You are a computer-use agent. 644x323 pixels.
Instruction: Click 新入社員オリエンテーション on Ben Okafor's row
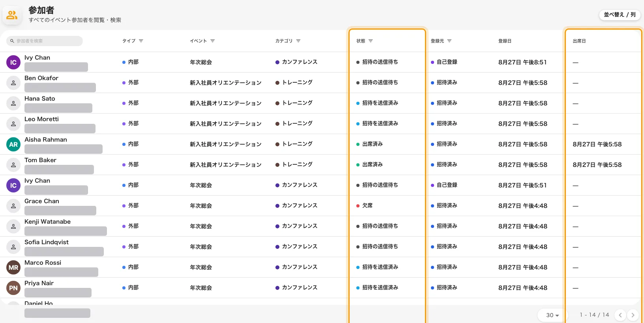[x=226, y=83]
